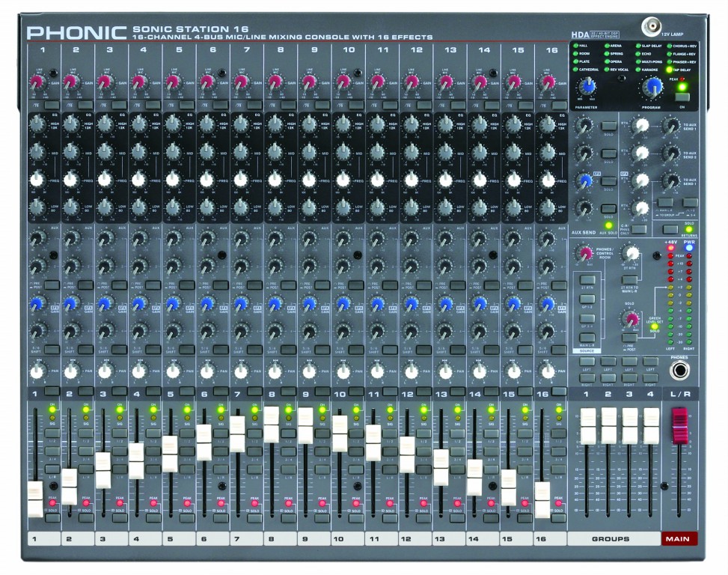The height and width of the screenshot is (575, 728).
Task: Select GP 3-4 as control room source
Action: 587,318
